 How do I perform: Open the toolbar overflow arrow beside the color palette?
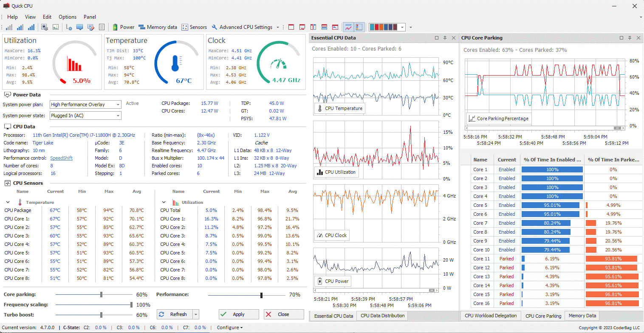(411, 27)
